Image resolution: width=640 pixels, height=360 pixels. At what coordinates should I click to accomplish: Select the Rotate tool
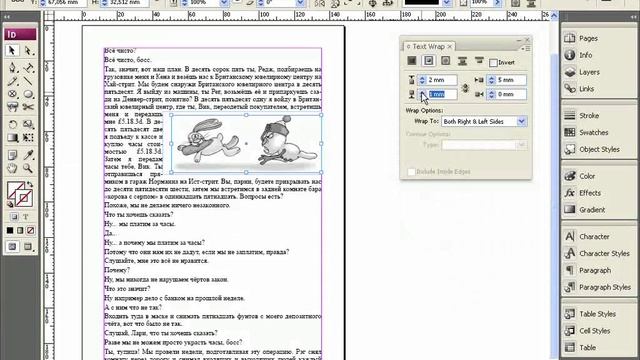coord(12,124)
